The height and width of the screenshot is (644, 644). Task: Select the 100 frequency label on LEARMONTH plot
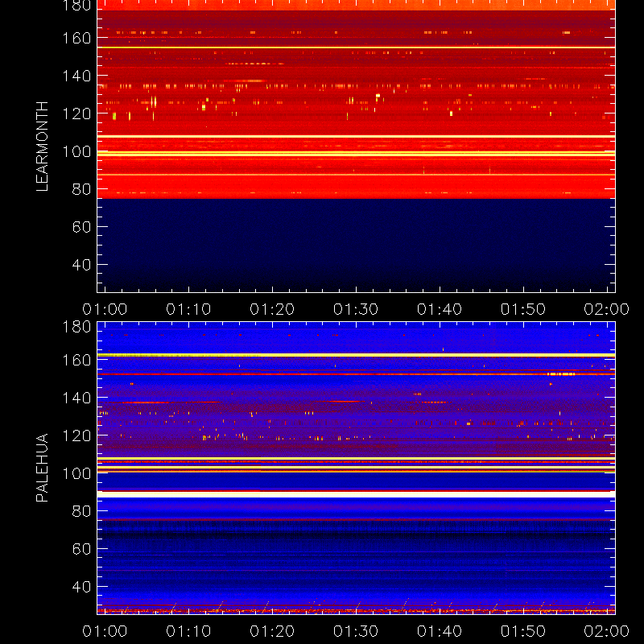[x=76, y=151]
